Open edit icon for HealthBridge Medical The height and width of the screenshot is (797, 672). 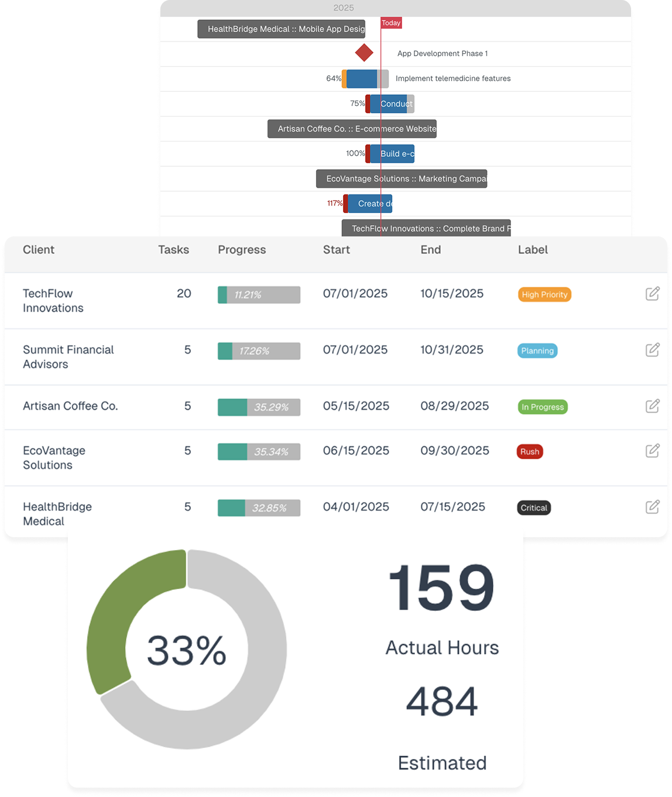coord(652,507)
